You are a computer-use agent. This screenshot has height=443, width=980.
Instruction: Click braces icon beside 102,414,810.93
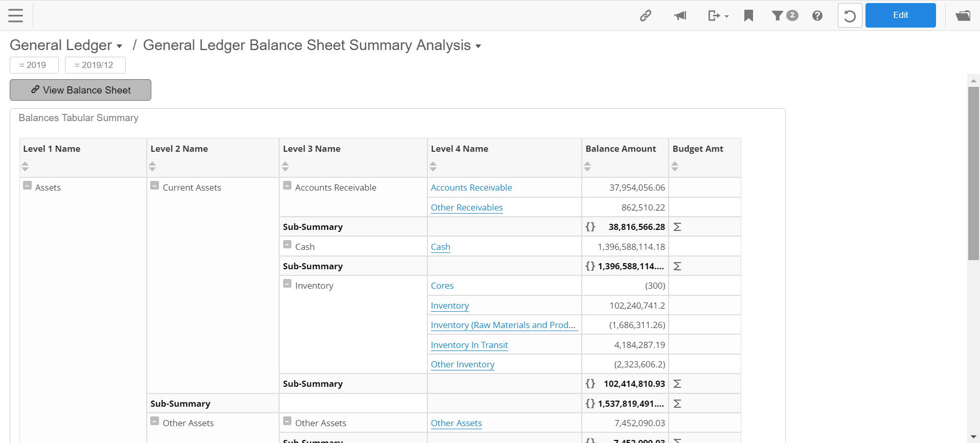click(590, 384)
